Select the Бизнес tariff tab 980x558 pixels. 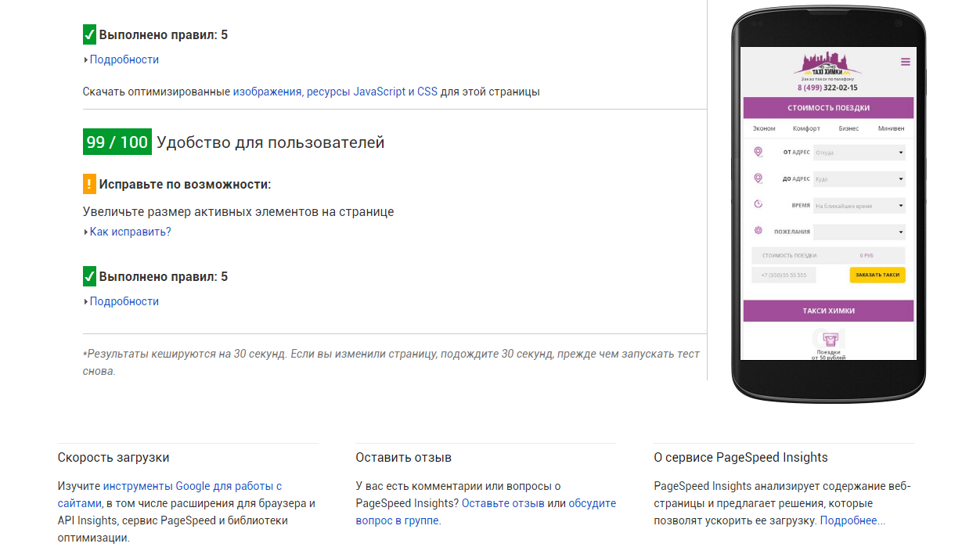tap(848, 128)
